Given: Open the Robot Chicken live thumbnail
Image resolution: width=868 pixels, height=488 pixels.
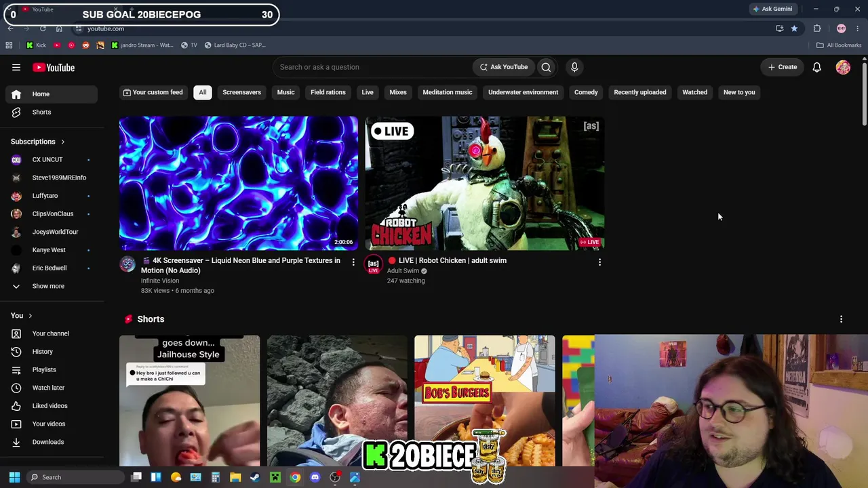Looking at the screenshot, I should coord(485,183).
